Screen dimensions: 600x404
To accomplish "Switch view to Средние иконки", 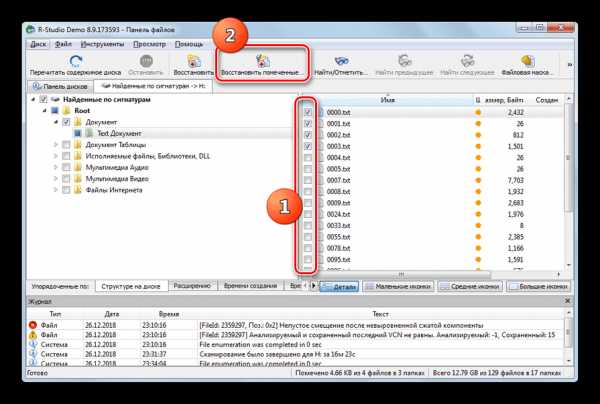I will click(x=470, y=286).
